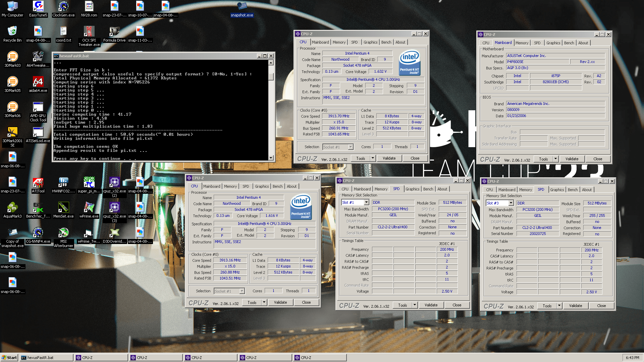Viewport: 644px width, 362px height.
Task: Open the A64Tweaker desktop icon
Action: click(x=38, y=59)
